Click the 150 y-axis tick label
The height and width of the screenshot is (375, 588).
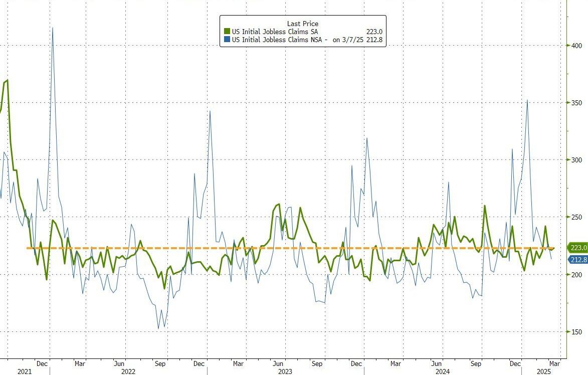pyautogui.click(x=575, y=332)
